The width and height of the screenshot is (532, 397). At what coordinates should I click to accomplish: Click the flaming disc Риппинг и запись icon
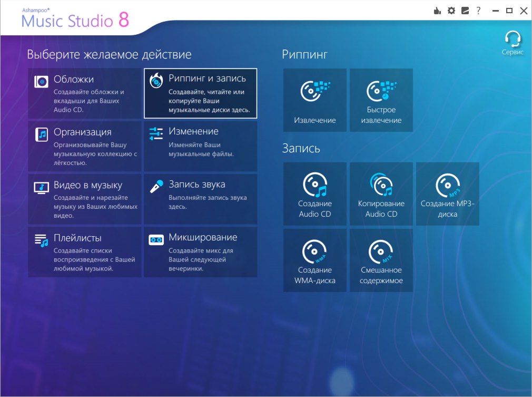coord(156,81)
